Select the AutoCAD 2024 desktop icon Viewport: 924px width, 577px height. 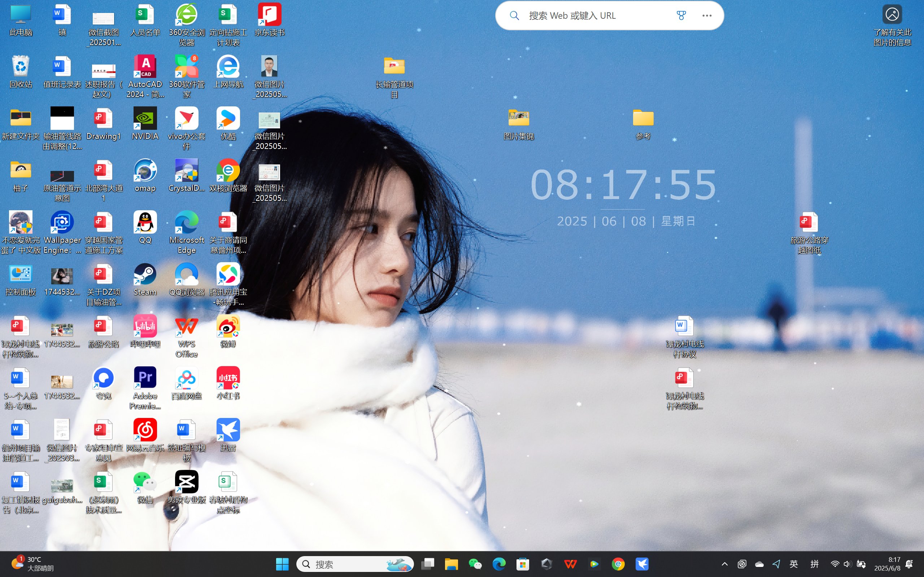point(145,67)
